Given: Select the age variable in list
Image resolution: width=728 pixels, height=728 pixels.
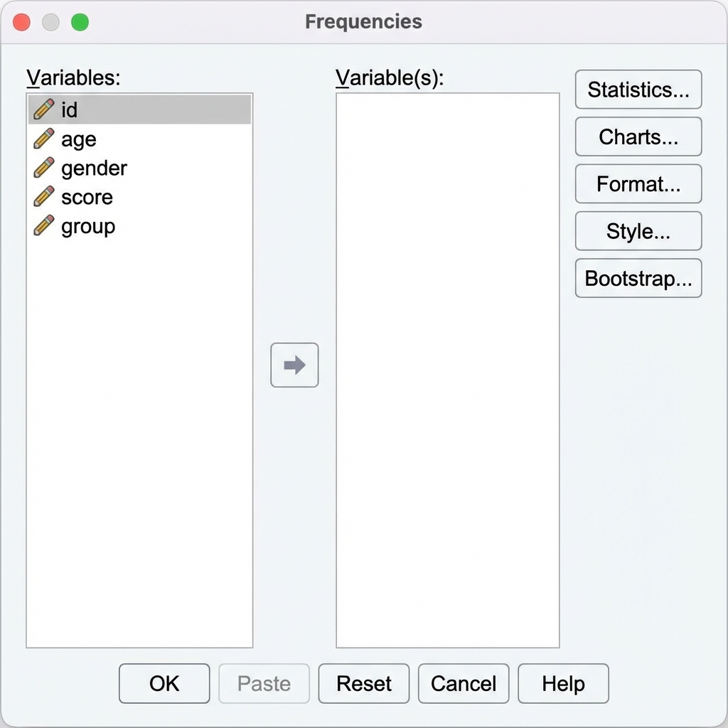Looking at the screenshot, I should pos(78,139).
